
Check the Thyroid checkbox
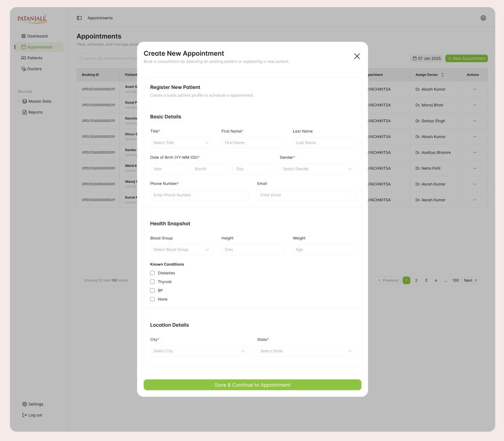coord(153,281)
